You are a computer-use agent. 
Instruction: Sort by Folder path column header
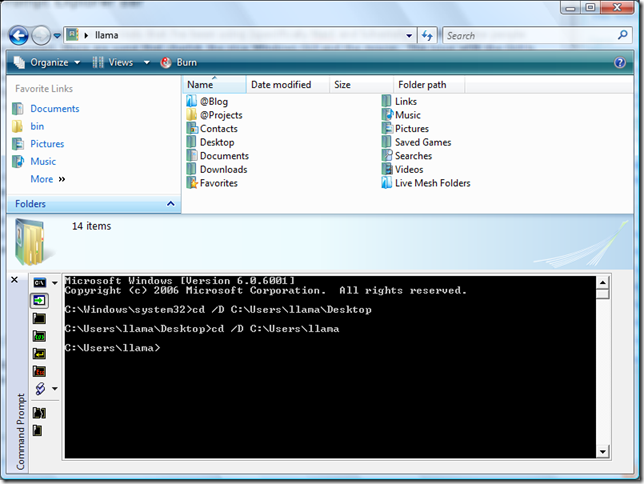(429, 85)
